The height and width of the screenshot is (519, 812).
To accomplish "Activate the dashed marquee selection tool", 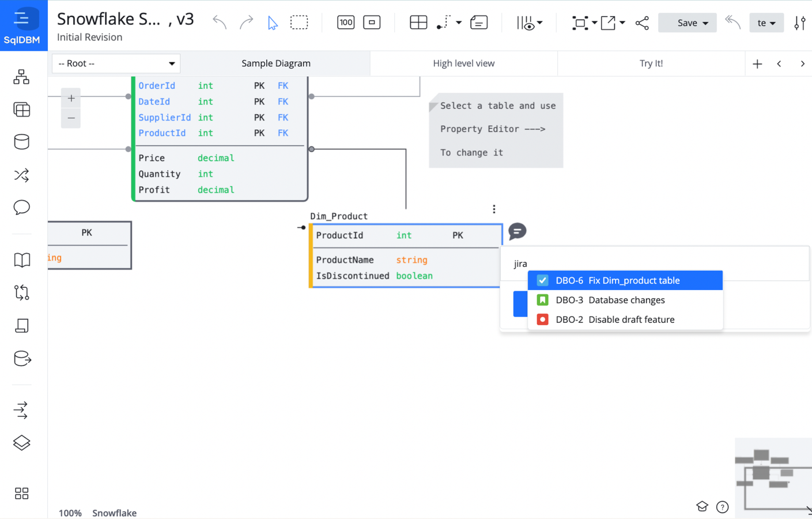I will coord(299,22).
